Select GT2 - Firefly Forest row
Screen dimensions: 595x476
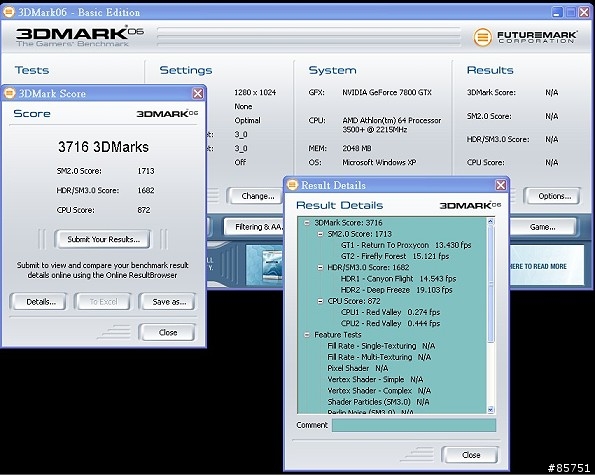pos(395,257)
